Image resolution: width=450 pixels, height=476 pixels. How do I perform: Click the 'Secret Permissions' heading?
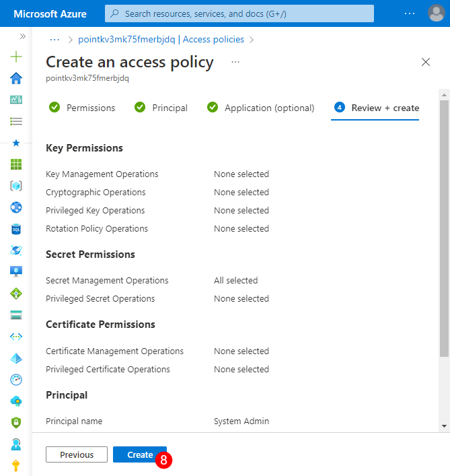pos(90,254)
